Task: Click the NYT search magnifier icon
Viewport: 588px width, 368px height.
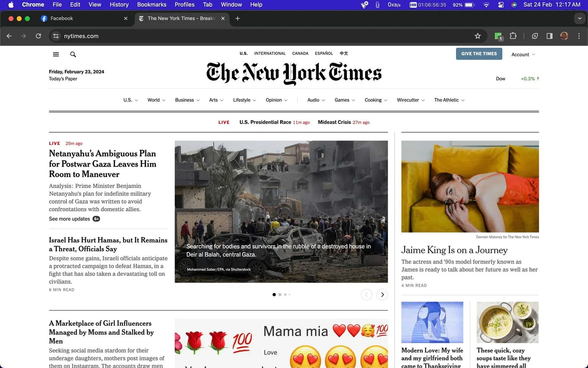Action: (73, 54)
